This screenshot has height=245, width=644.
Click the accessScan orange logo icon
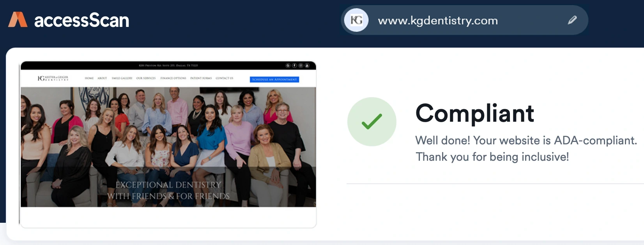click(x=18, y=20)
